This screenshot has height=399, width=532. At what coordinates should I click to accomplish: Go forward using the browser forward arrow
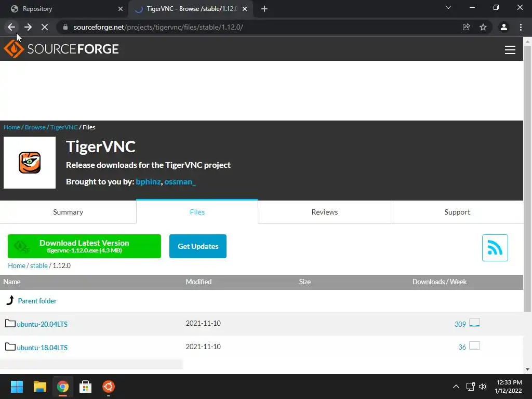coord(28,27)
